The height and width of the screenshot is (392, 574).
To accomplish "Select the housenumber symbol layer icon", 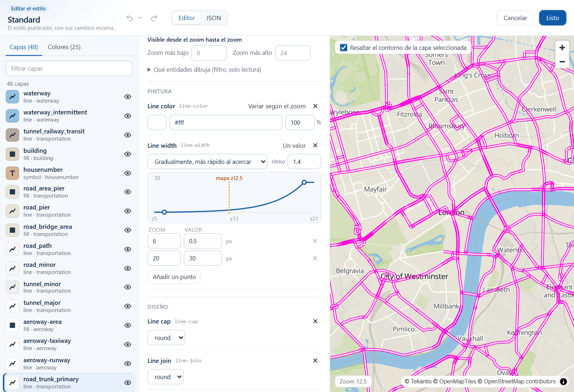I will [13, 173].
